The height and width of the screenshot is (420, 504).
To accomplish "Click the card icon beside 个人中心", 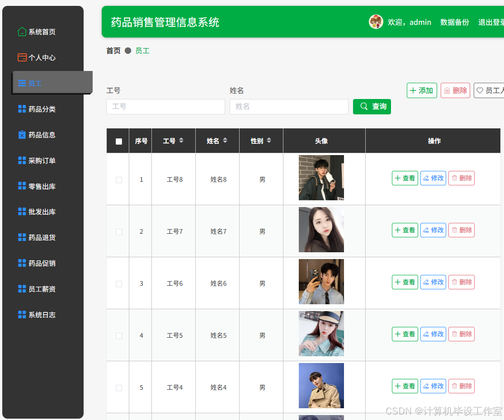I will [22, 57].
